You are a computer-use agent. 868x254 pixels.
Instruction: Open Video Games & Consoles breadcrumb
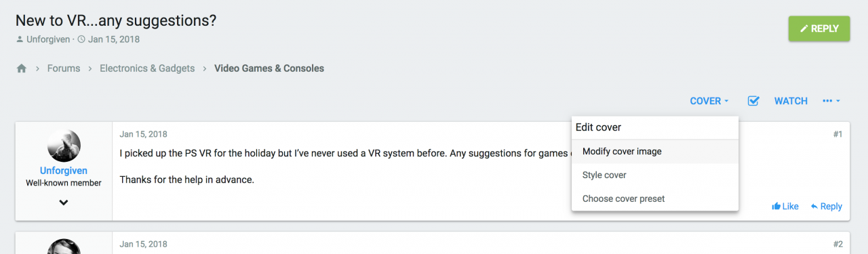pyautogui.click(x=269, y=68)
